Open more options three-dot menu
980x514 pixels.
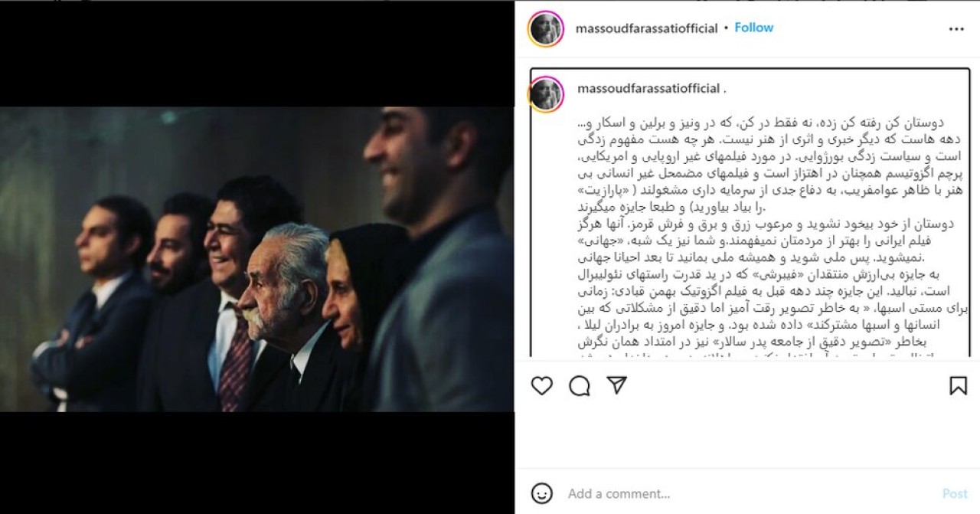pyautogui.click(x=956, y=29)
